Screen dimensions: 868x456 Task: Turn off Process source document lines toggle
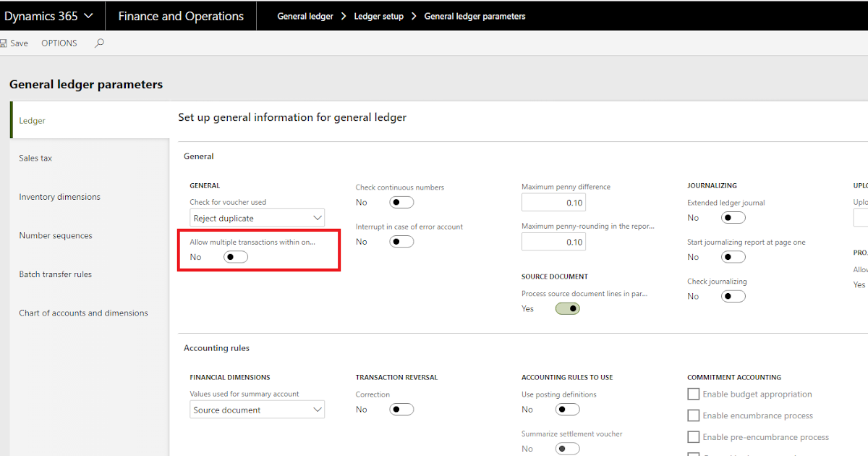tap(568, 309)
